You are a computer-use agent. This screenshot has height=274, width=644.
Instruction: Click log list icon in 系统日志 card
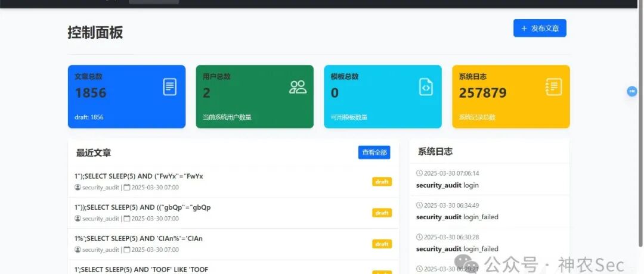(553, 87)
